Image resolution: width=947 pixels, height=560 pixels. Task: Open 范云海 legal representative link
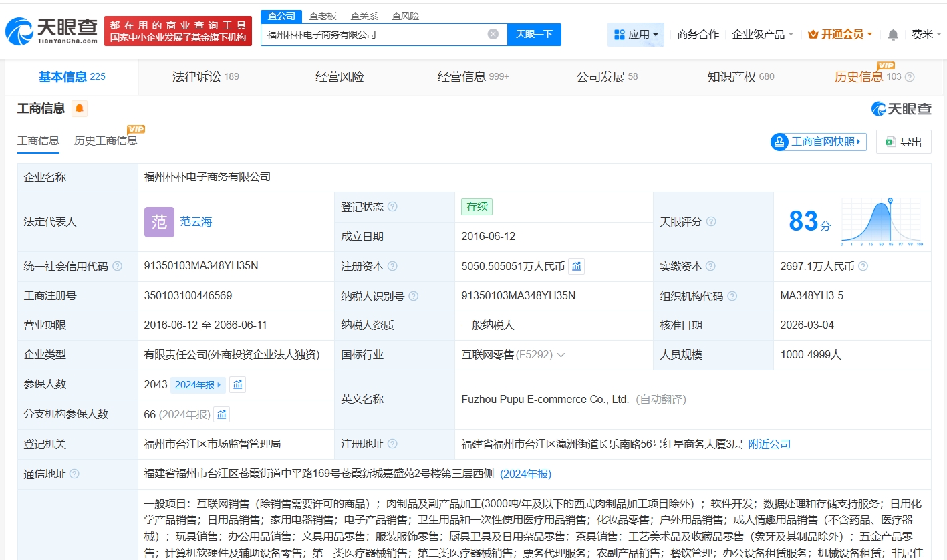tap(196, 222)
